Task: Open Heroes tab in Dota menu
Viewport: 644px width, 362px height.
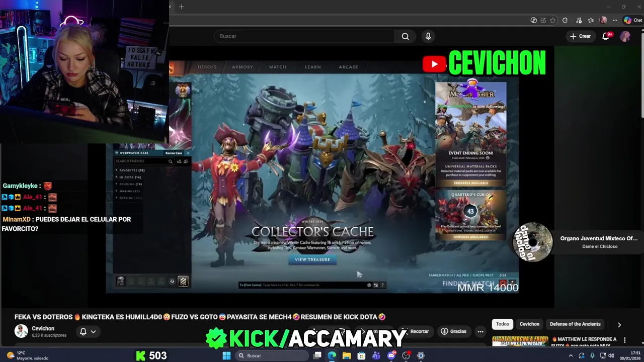Action: point(207,67)
